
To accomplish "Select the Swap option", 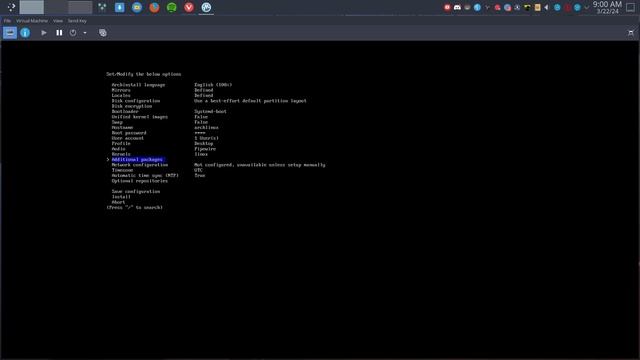I will click(117, 122).
